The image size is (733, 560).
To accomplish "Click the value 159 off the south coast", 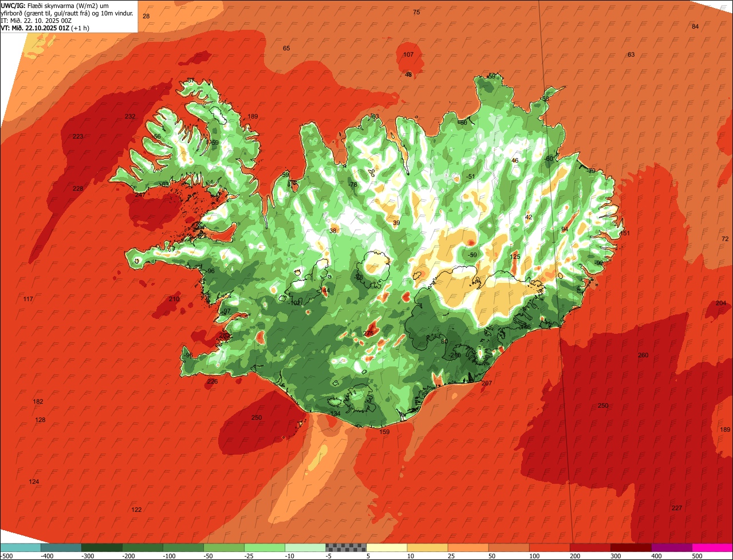I will pos(385,432).
